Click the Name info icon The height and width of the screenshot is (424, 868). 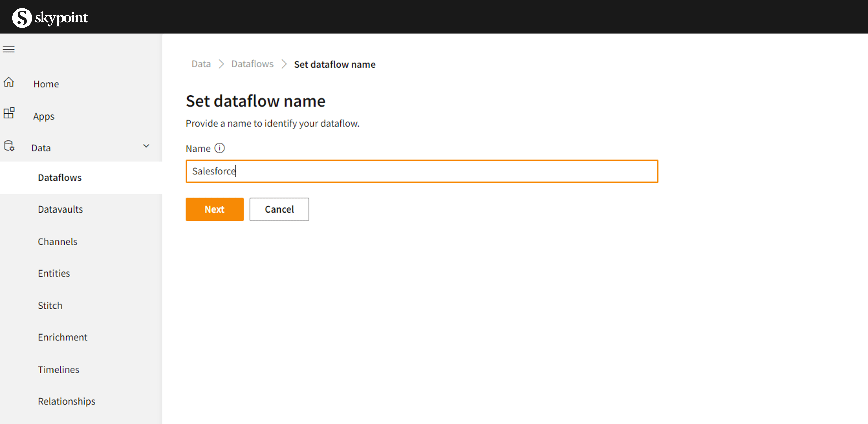point(219,148)
